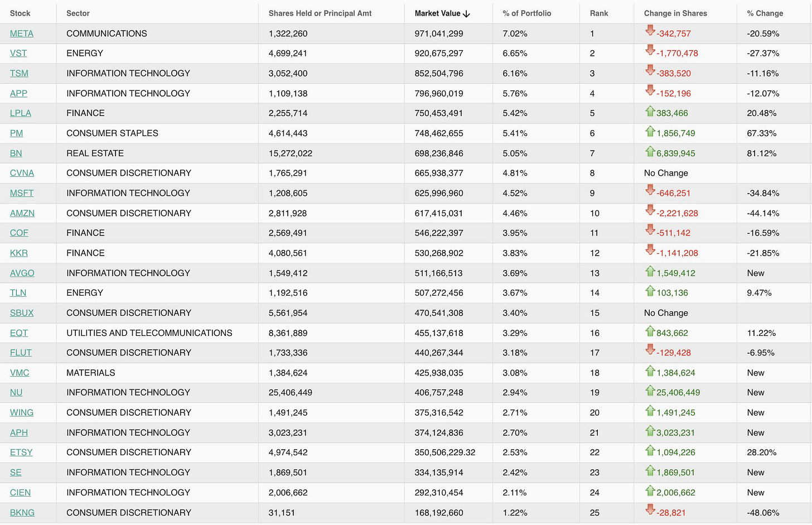Open the VMC stock link
The height and width of the screenshot is (525, 812).
tap(20, 373)
